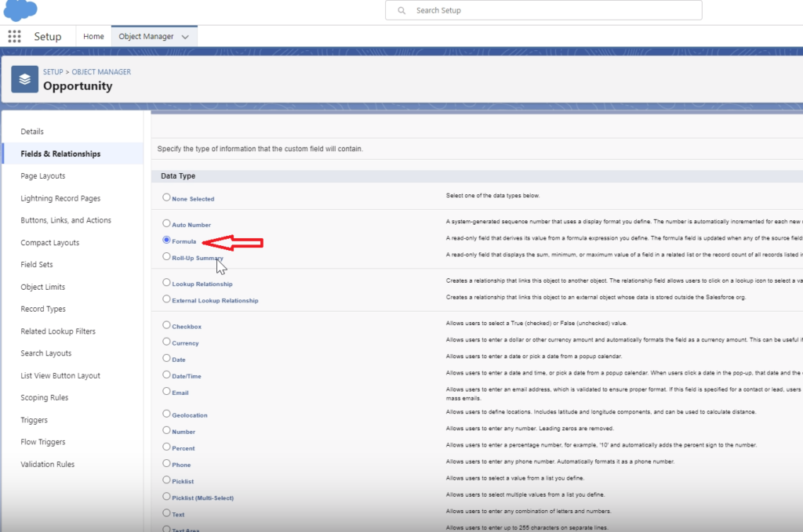Click the search magnifier icon
Screen dimensions: 803x532
point(401,10)
